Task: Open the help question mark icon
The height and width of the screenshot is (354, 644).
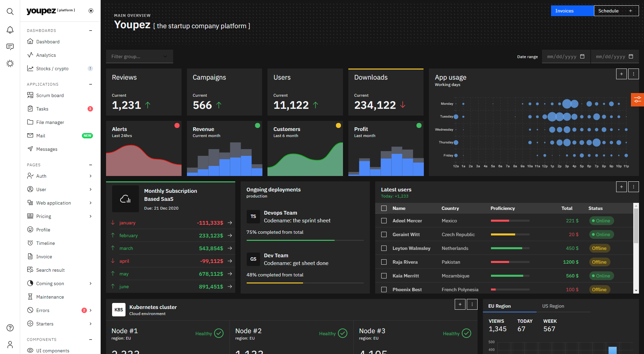Action: (x=10, y=328)
